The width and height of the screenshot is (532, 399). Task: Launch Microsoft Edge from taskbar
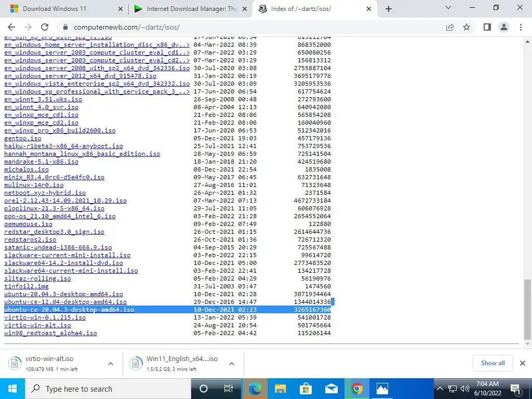click(x=255, y=389)
